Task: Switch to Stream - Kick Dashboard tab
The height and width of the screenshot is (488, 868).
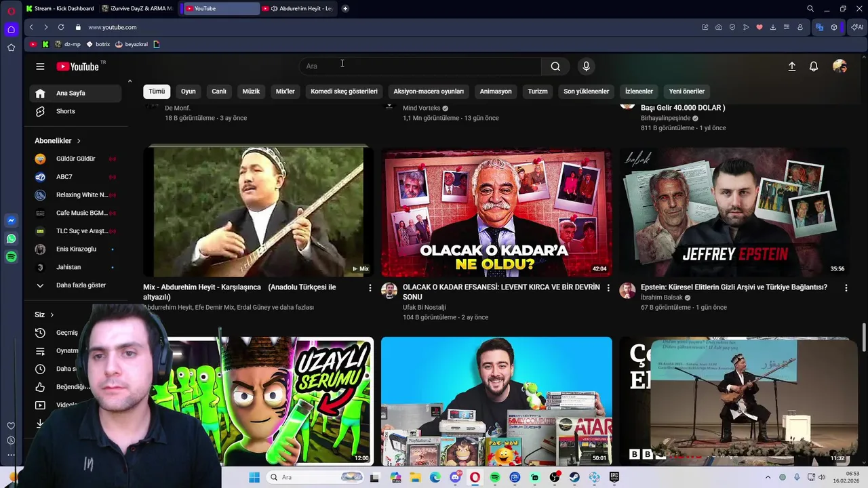Action: click(60, 9)
